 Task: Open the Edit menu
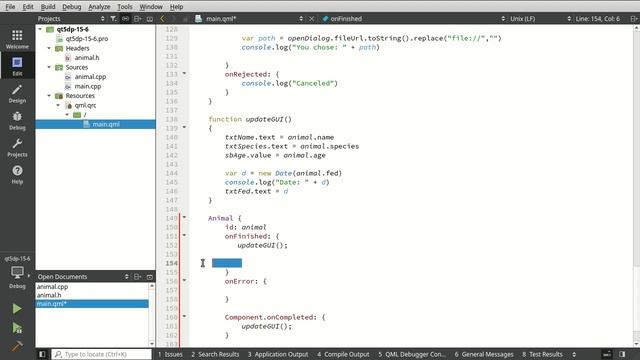[28, 7]
